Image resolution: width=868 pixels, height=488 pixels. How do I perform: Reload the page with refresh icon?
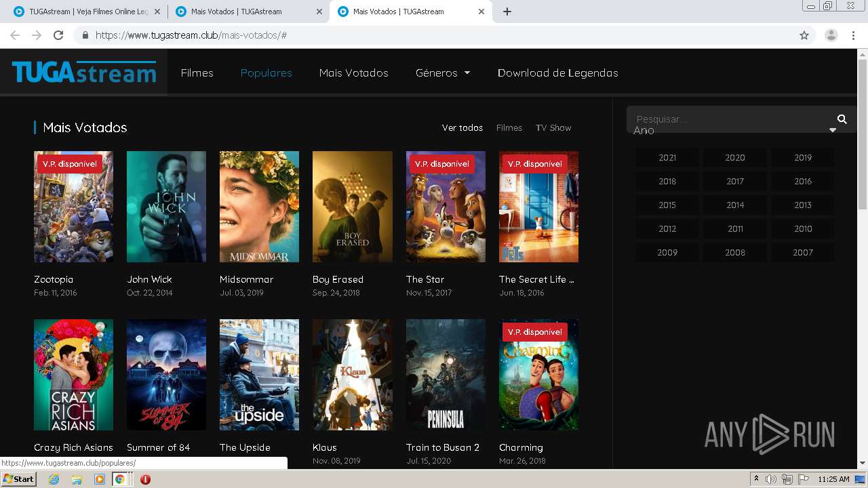coord(58,35)
